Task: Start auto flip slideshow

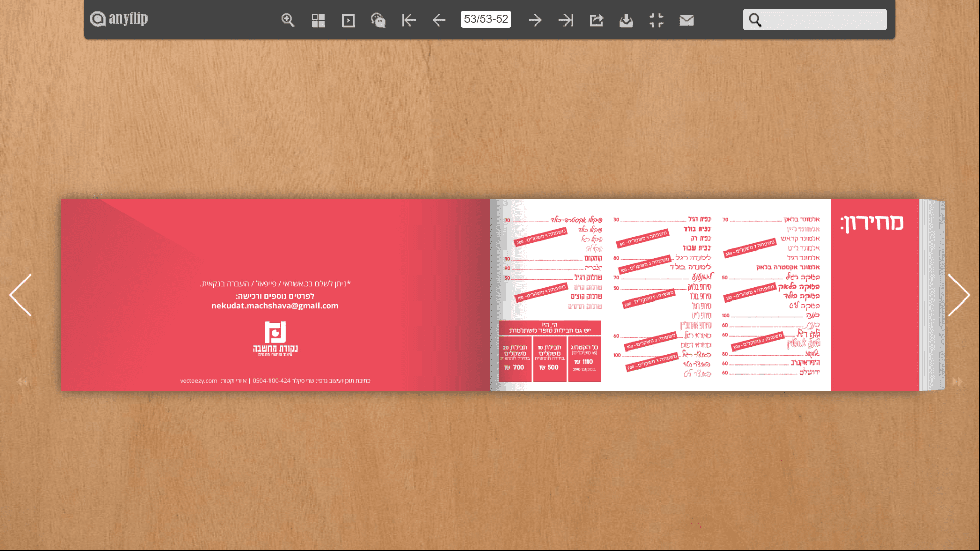Action: point(348,20)
